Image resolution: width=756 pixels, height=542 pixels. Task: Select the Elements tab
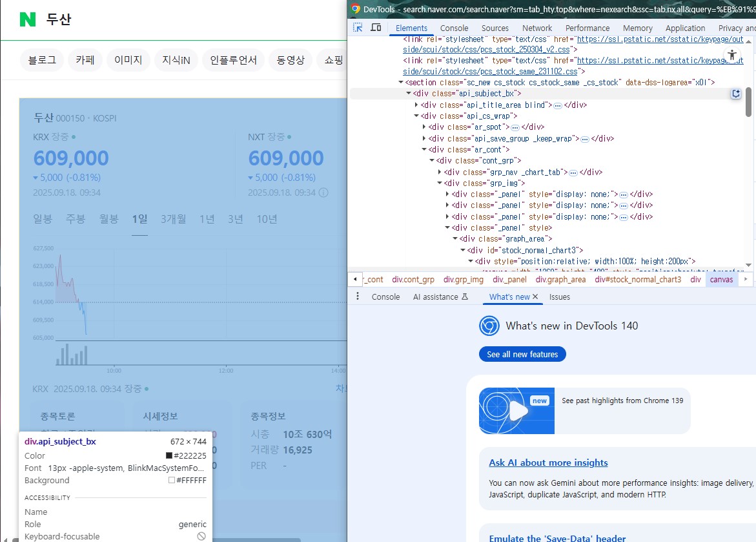(x=411, y=28)
